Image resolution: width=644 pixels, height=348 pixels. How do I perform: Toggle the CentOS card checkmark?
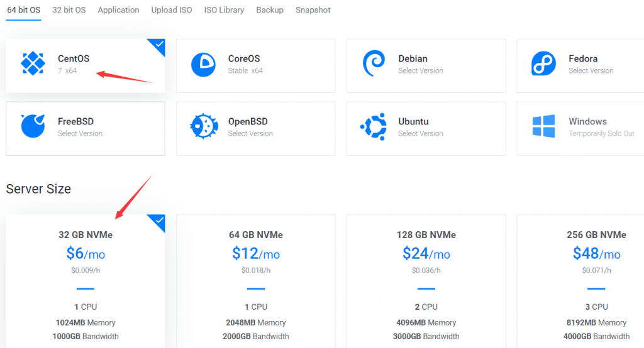click(158, 45)
